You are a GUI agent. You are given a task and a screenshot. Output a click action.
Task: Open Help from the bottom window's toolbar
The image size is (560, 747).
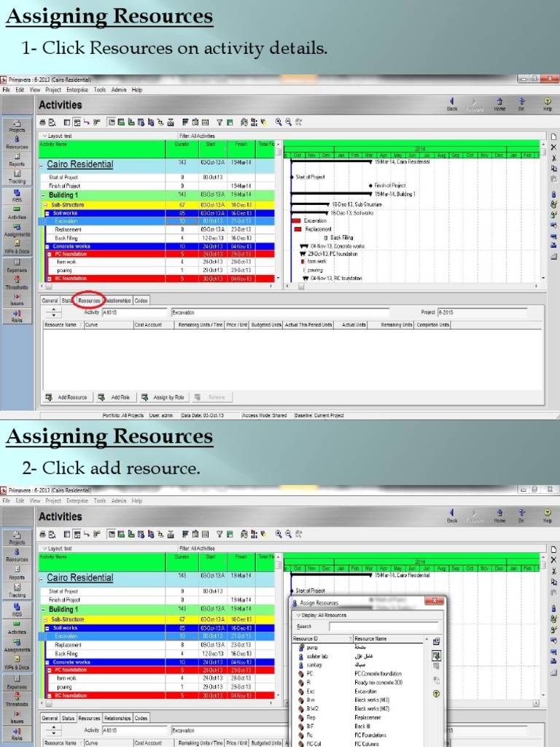(547, 516)
